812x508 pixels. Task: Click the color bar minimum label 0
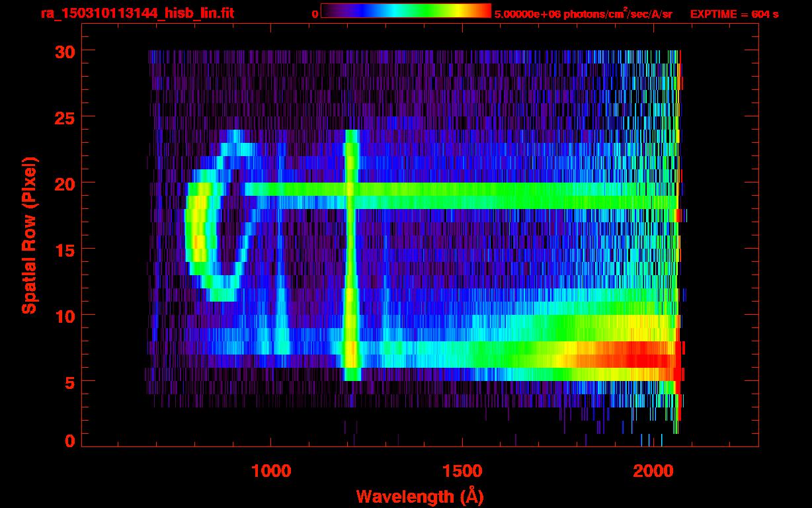coord(315,14)
